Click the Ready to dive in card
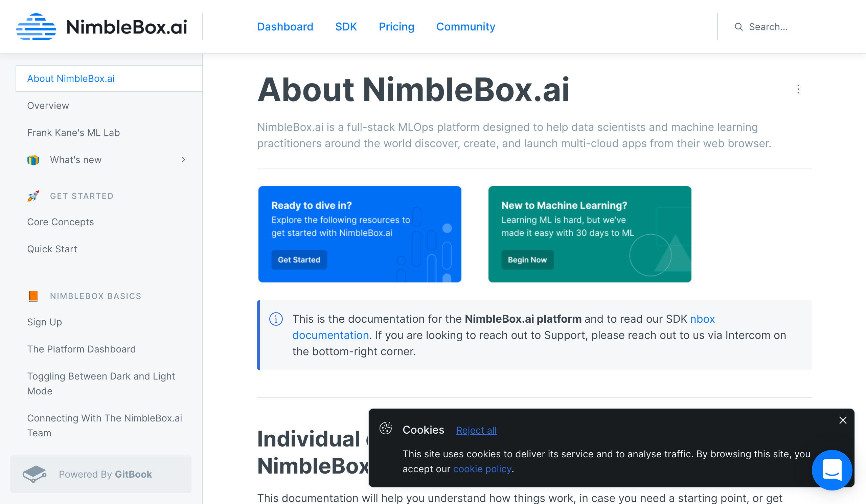The width and height of the screenshot is (866, 504). (x=360, y=234)
